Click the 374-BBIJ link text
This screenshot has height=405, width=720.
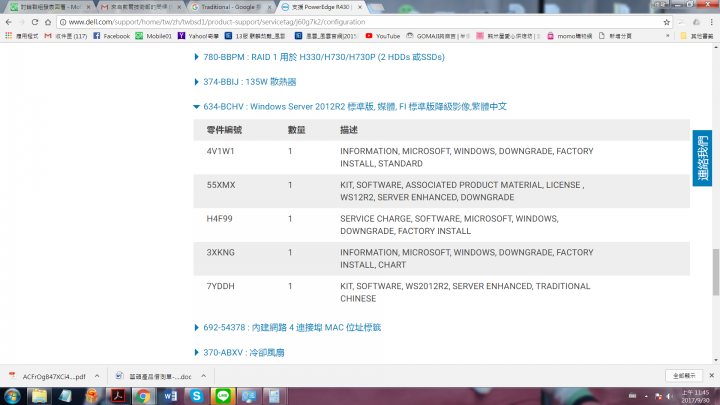(x=250, y=82)
